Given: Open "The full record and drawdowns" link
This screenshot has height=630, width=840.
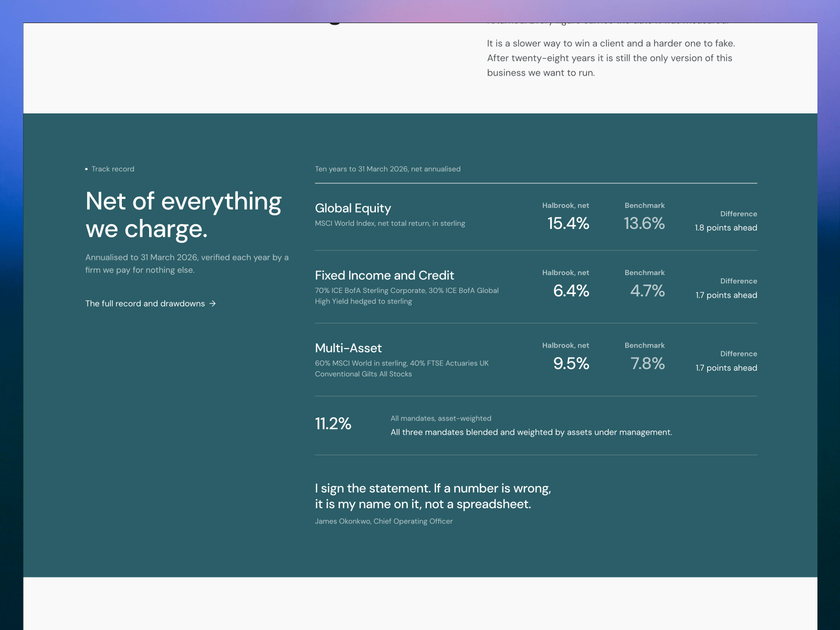Looking at the screenshot, I should point(151,303).
